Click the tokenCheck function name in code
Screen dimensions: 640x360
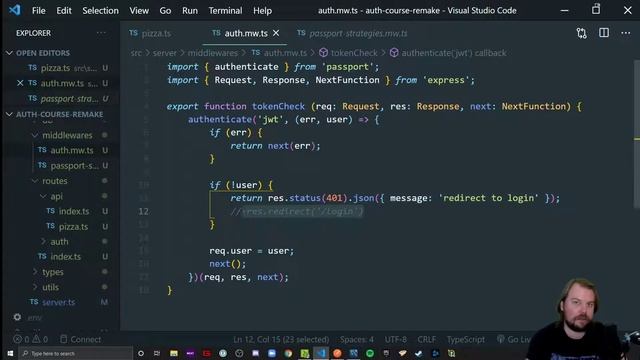tap(278, 107)
